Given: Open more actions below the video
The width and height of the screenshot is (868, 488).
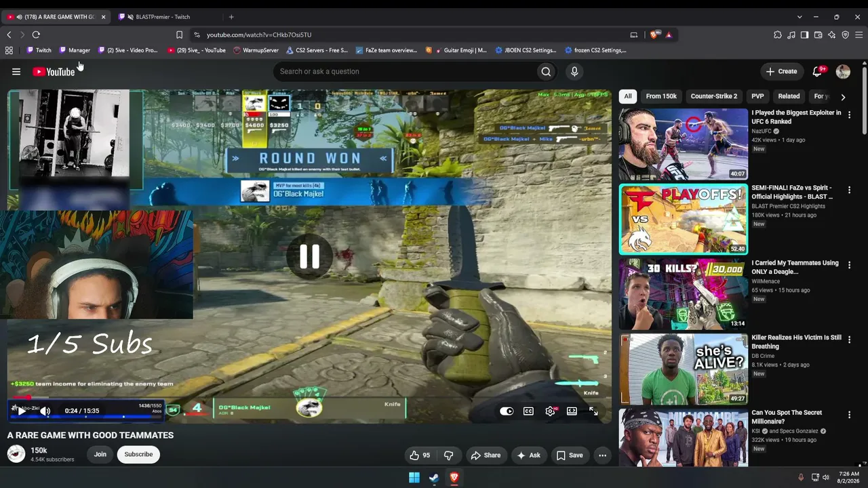Looking at the screenshot, I should pyautogui.click(x=602, y=455).
